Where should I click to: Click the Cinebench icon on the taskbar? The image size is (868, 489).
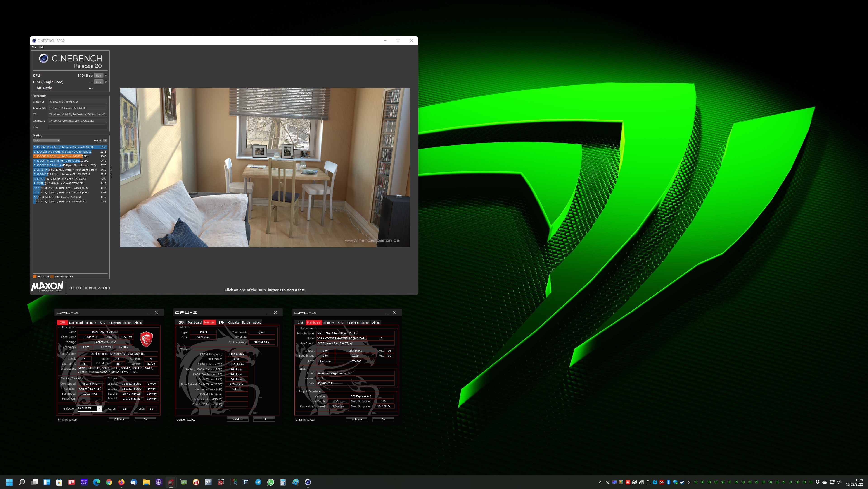tap(308, 482)
